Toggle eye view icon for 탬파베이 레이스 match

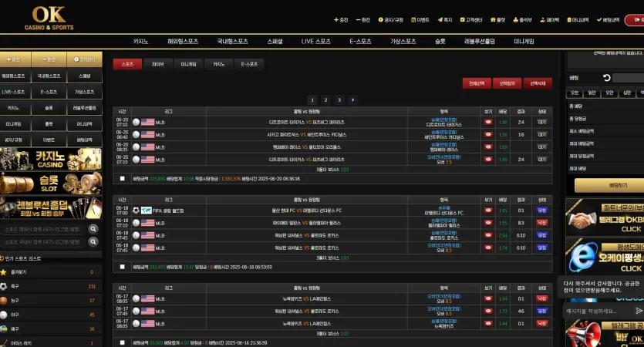(x=488, y=147)
